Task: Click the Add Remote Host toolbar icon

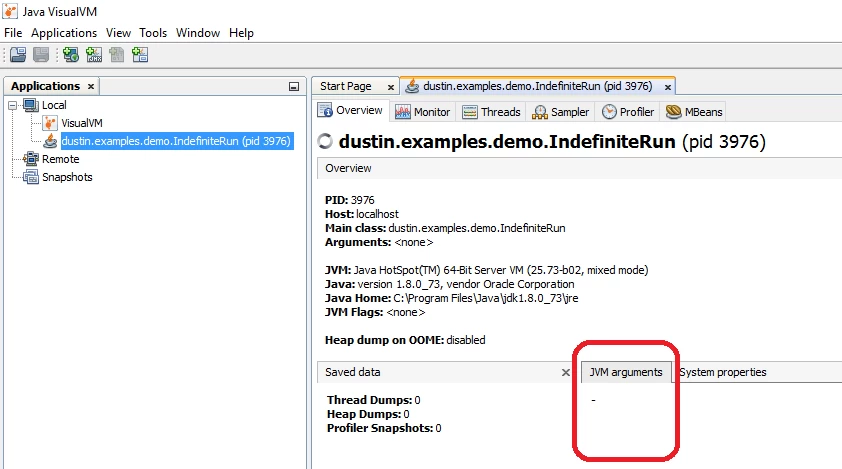Action: [x=70, y=55]
